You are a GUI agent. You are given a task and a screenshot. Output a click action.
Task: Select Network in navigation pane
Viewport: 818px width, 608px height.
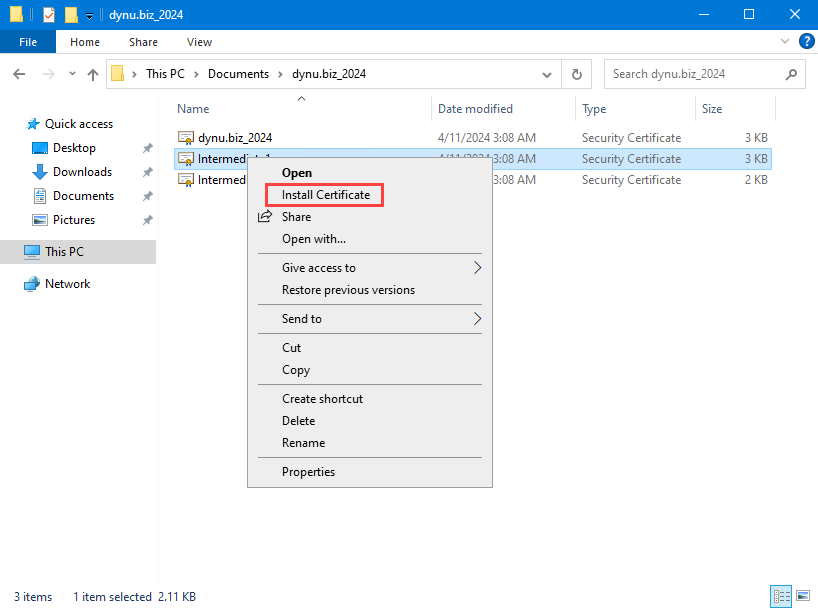tap(67, 283)
